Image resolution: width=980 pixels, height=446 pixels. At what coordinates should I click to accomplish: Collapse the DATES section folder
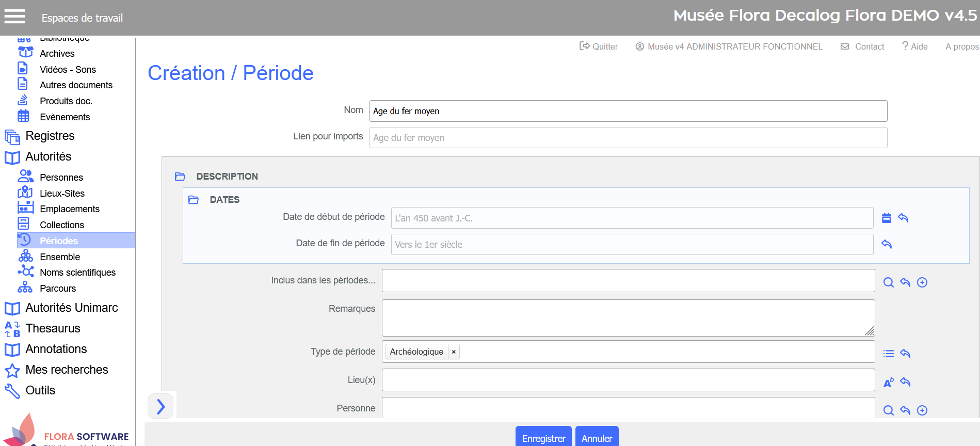[194, 200]
